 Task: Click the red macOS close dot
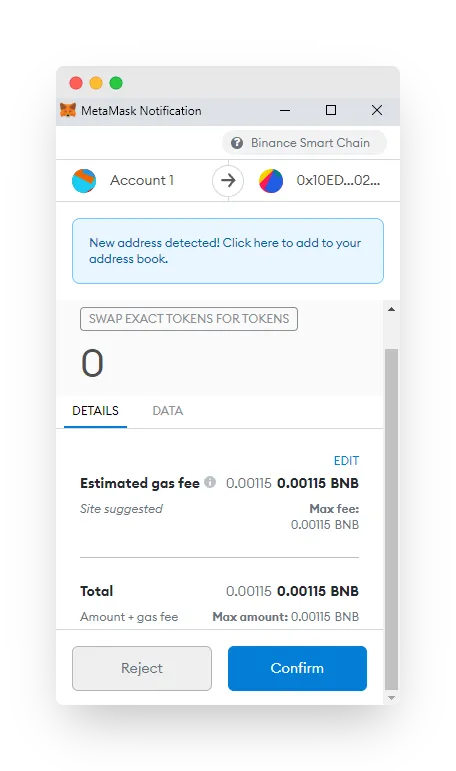click(76, 83)
